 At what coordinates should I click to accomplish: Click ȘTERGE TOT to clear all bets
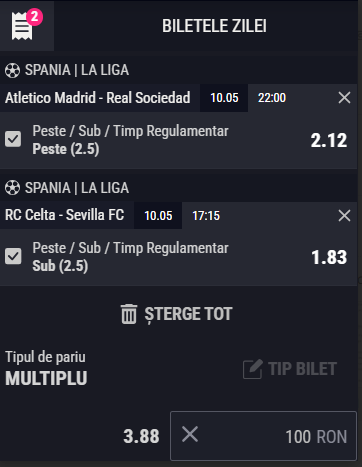pyautogui.click(x=188, y=314)
